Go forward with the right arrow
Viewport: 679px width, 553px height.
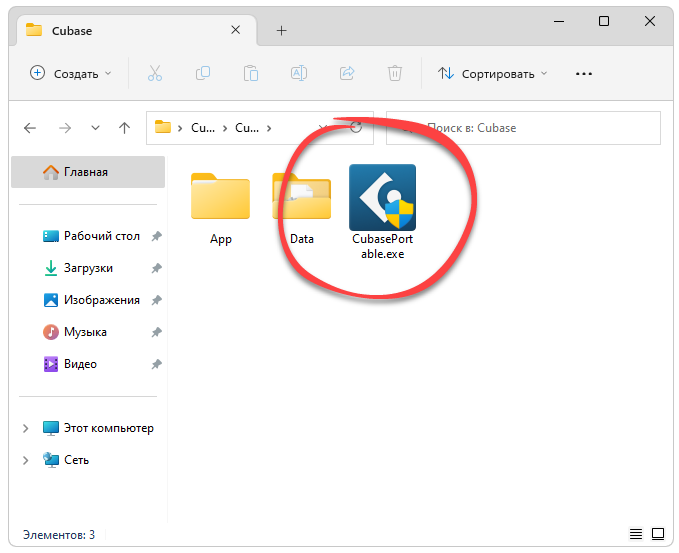click(x=65, y=128)
